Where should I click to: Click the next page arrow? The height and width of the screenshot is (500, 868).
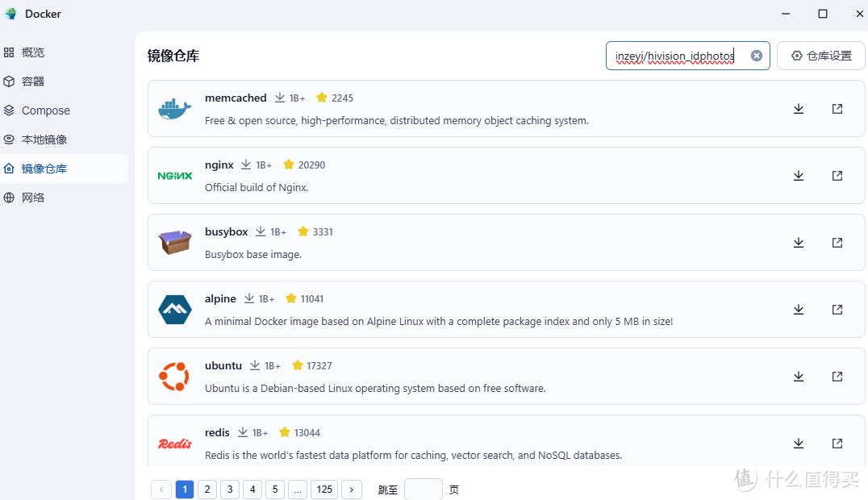[352, 490]
